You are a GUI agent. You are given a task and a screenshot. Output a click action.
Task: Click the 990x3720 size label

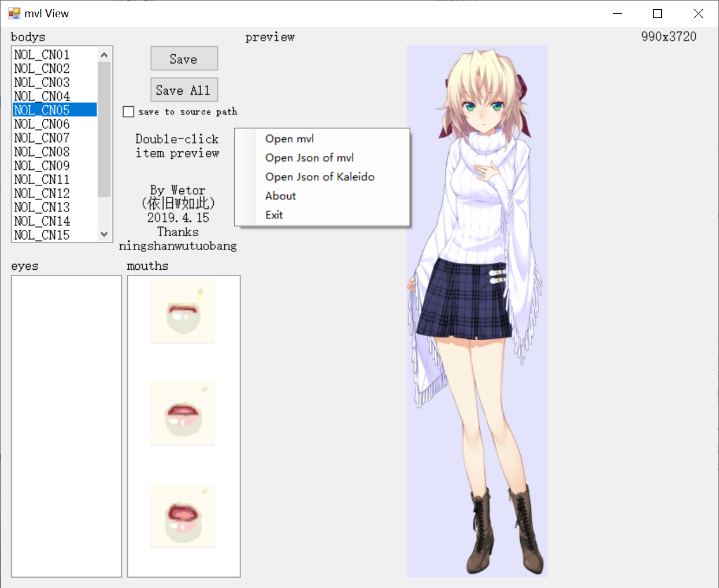pyautogui.click(x=669, y=37)
